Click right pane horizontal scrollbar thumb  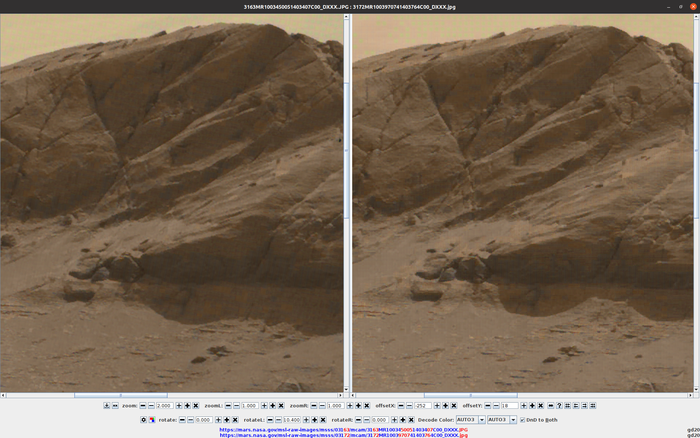pos(471,395)
